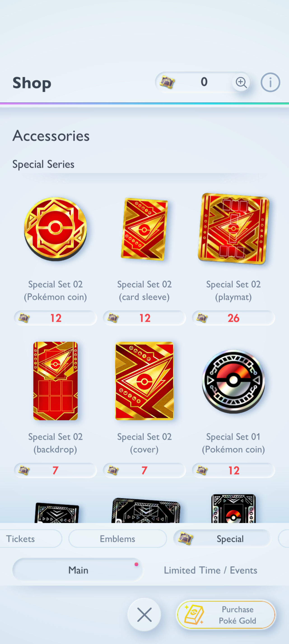
Task: Close the shop with the X button
Action: tap(144, 614)
